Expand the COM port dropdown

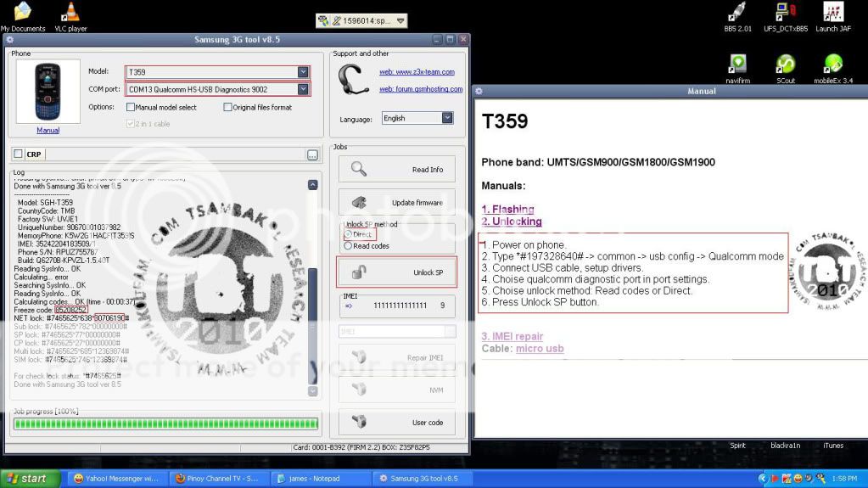click(303, 89)
